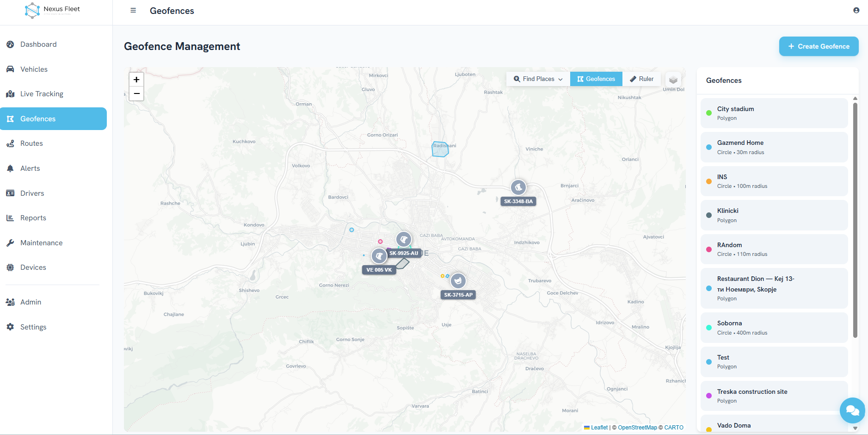Image resolution: width=868 pixels, height=435 pixels.
Task: Navigate to Routes in sidebar
Action: click(x=53, y=143)
